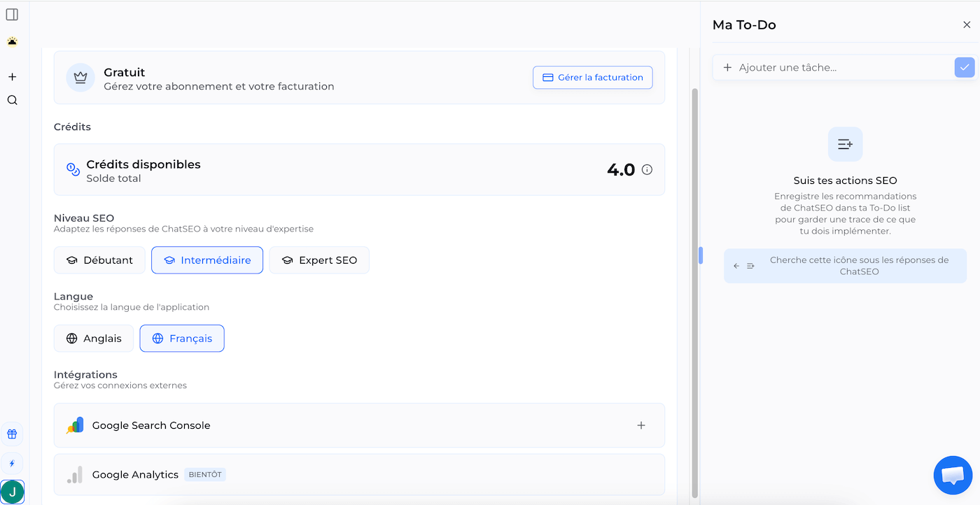
Task: Expand Google Search Console integration
Action: click(640, 425)
